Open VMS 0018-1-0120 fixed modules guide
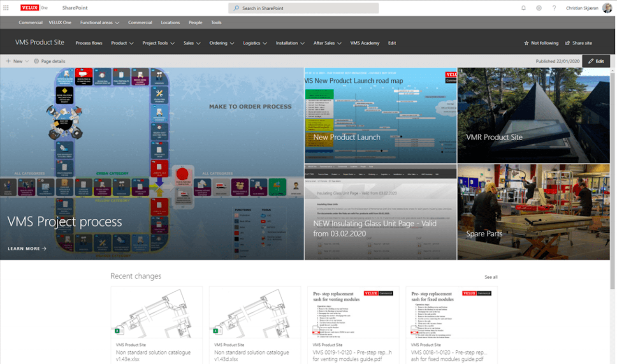 click(449, 356)
